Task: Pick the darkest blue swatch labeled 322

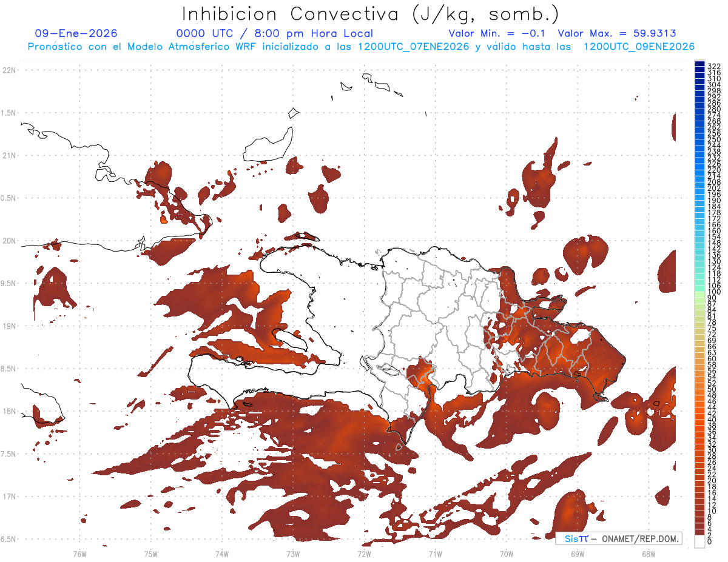Action: pos(700,65)
